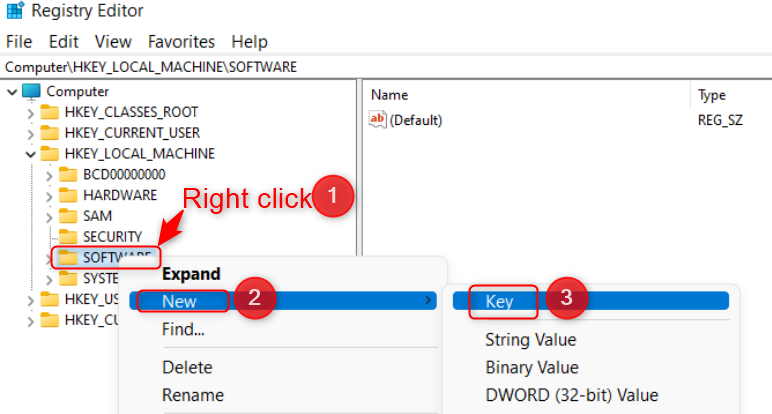Open the Favorites menu
The image size is (772, 414).
[x=181, y=42]
